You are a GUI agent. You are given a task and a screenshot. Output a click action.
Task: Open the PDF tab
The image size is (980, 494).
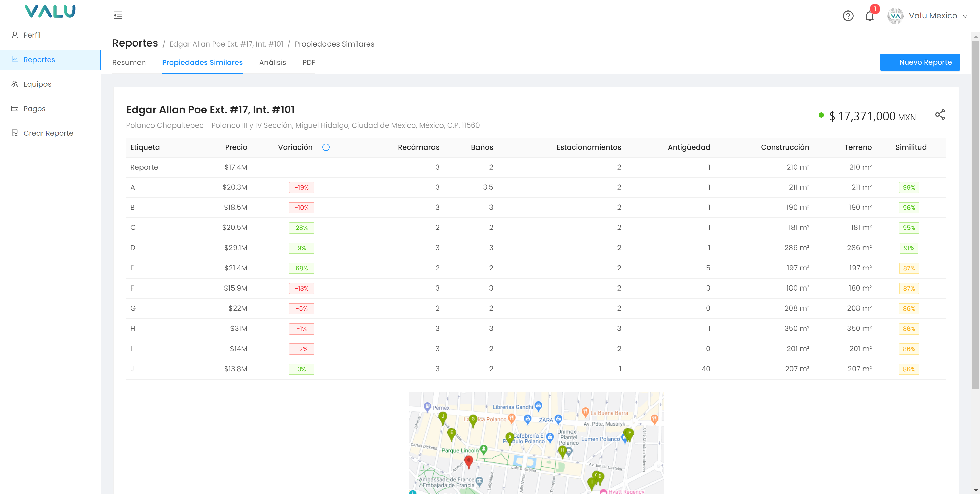[x=309, y=62]
